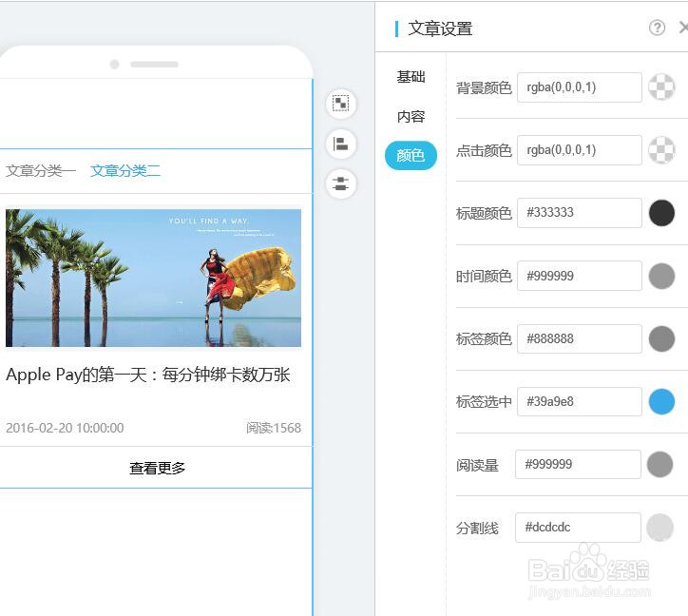
Task: Open the 背景颜色 transparent color swatch
Action: (x=661, y=87)
